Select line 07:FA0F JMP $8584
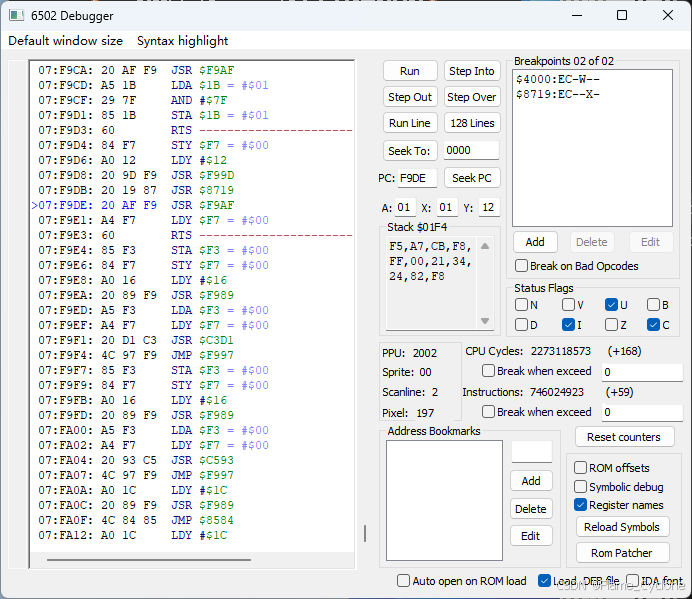692x599 pixels. [x=136, y=520]
